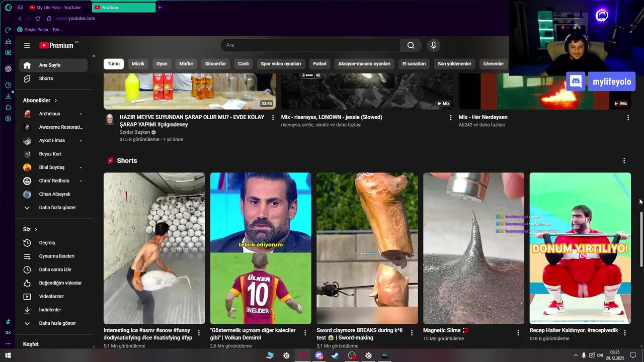Screen dimensions: 644x362
Task: Open Downloads icon in Opera sidebar
Action: [x=8, y=97]
